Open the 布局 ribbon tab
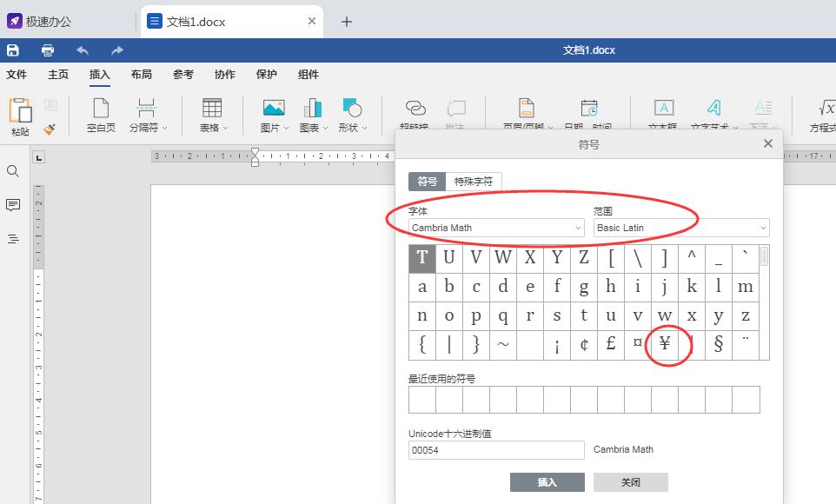 coord(142,75)
